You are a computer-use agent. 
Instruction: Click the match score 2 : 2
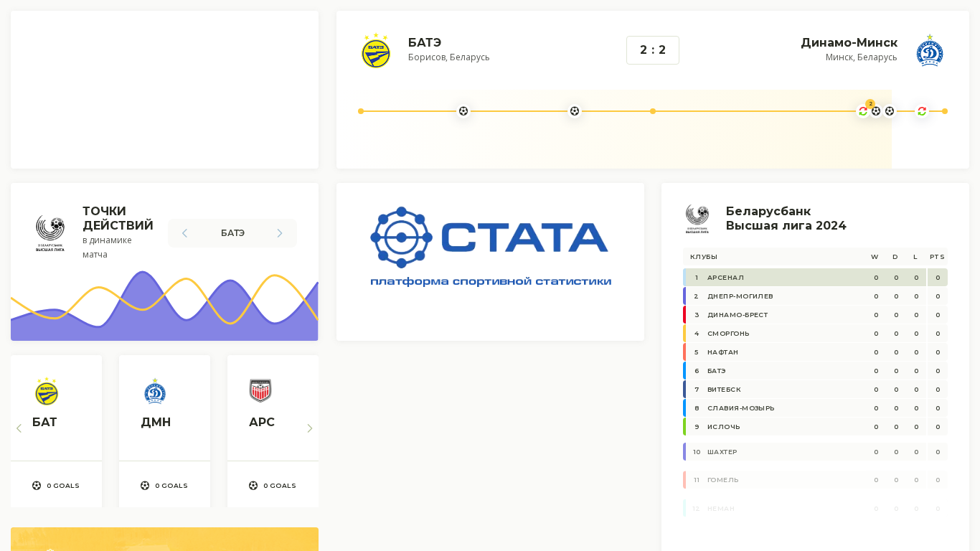(653, 50)
